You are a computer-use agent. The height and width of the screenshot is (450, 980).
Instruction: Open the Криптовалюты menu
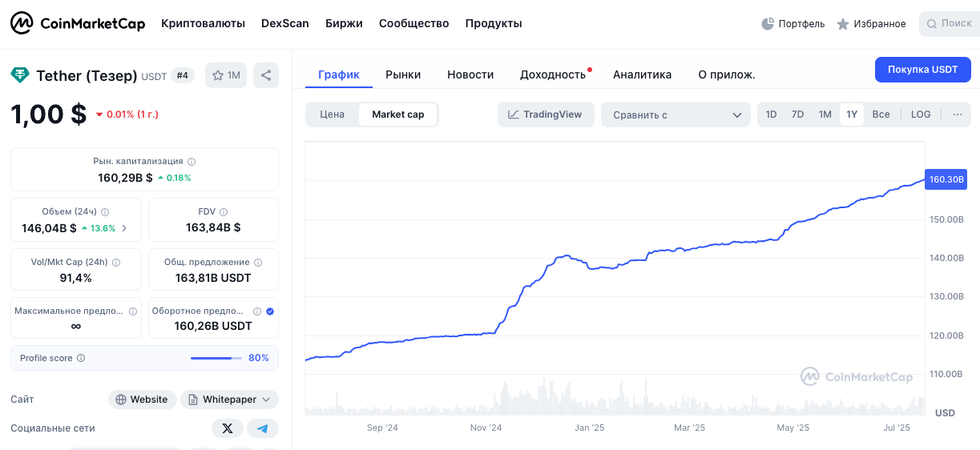(203, 23)
